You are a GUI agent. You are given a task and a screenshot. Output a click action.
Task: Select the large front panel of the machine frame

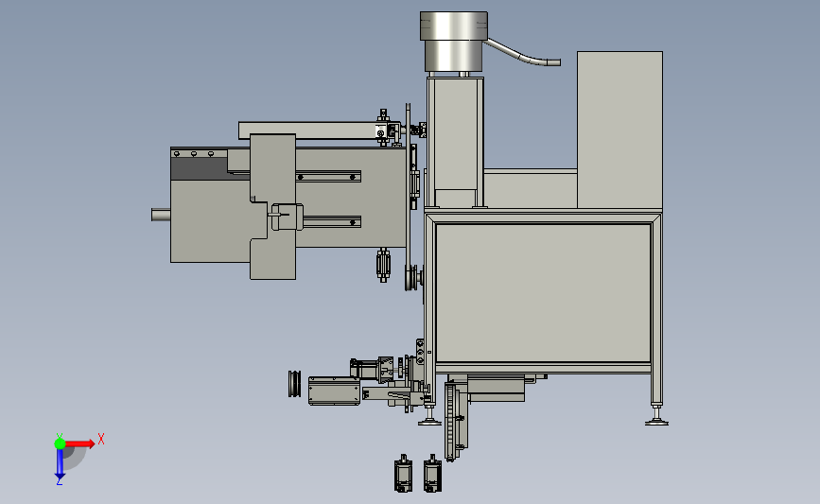point(543,293)
